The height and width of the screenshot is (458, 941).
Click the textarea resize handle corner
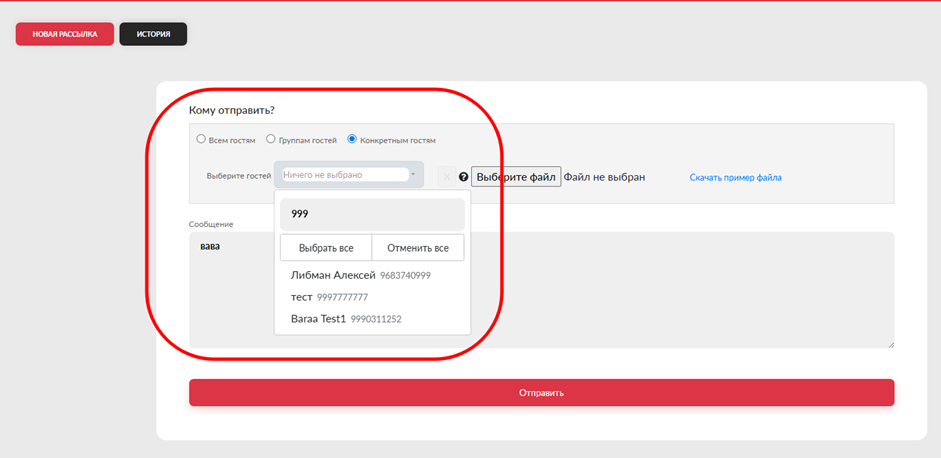(x=890, y=344)
